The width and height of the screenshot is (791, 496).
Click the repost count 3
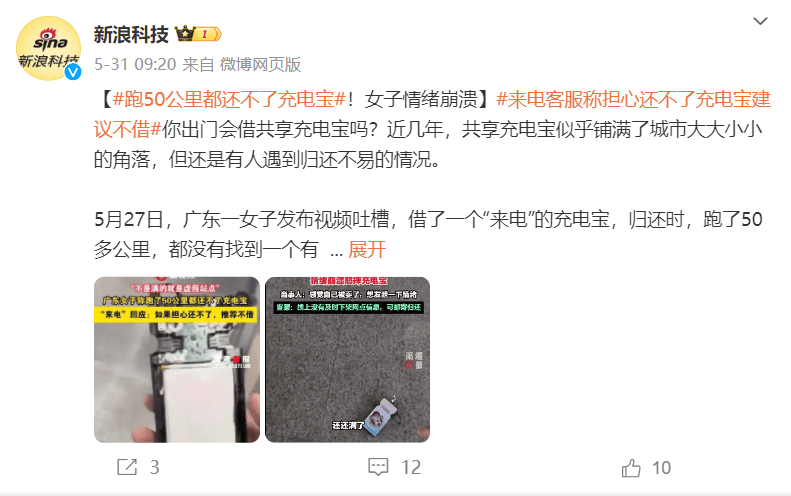[x=154, y=468]
